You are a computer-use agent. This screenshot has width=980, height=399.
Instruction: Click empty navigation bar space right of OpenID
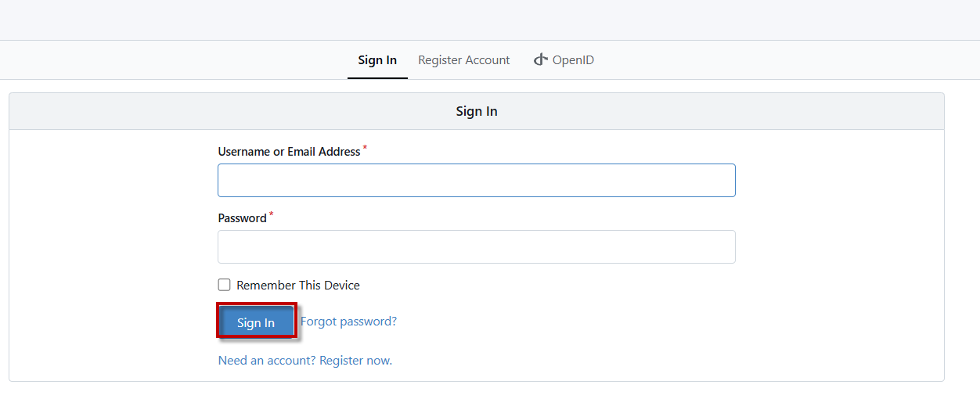click(783, 60)
